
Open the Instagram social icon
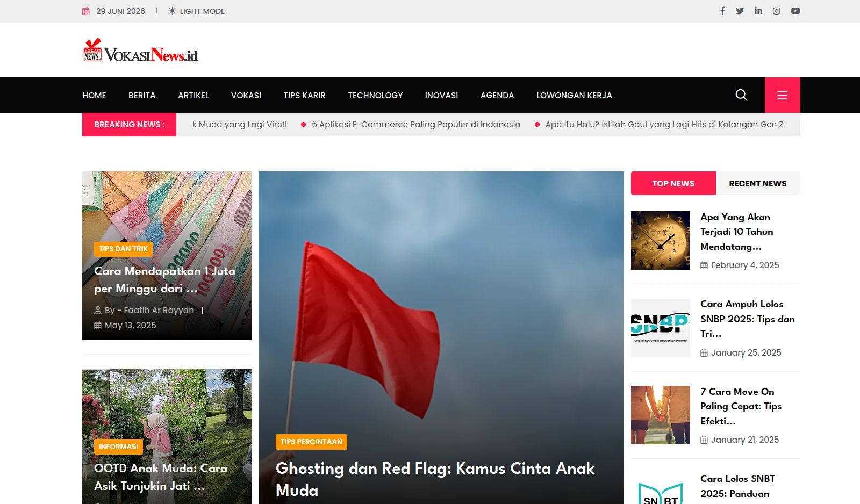pyautogui.click(x=777, y=11)
